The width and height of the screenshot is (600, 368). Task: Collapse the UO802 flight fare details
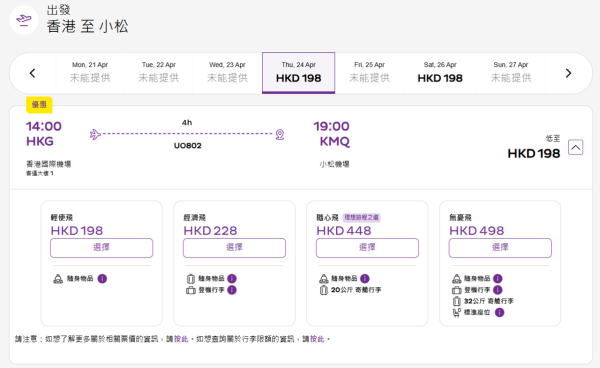(576, 147)
